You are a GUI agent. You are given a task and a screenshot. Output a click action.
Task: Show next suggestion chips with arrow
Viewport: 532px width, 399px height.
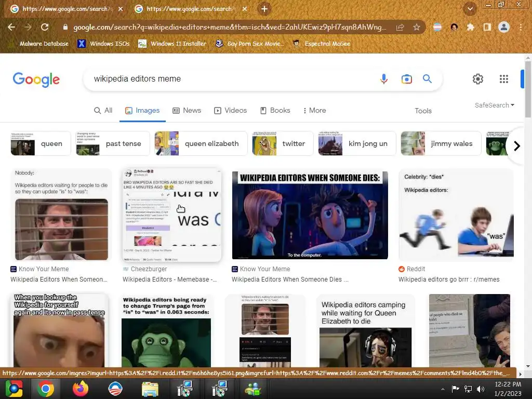(517, 146)
